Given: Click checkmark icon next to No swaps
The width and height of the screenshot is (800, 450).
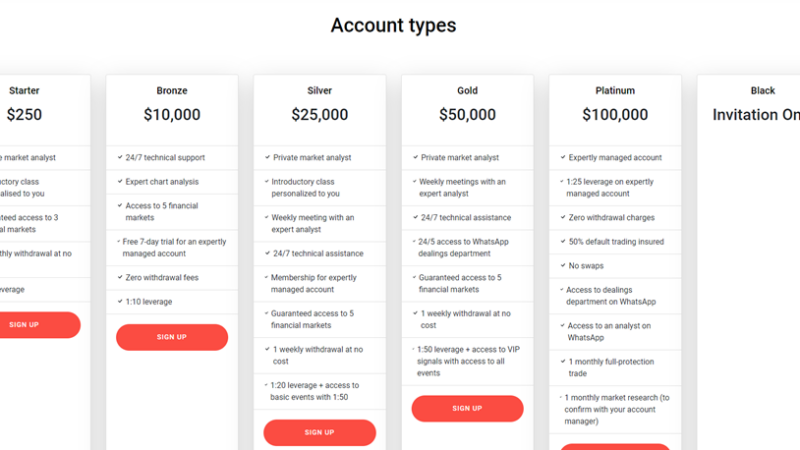Looking at the screenshot, I should (563, 266).
